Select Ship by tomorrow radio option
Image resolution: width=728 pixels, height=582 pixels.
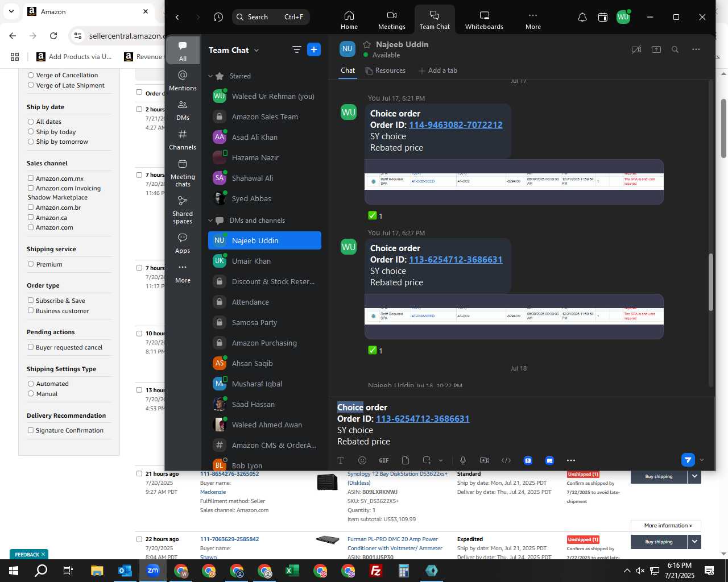coord(31,142)
